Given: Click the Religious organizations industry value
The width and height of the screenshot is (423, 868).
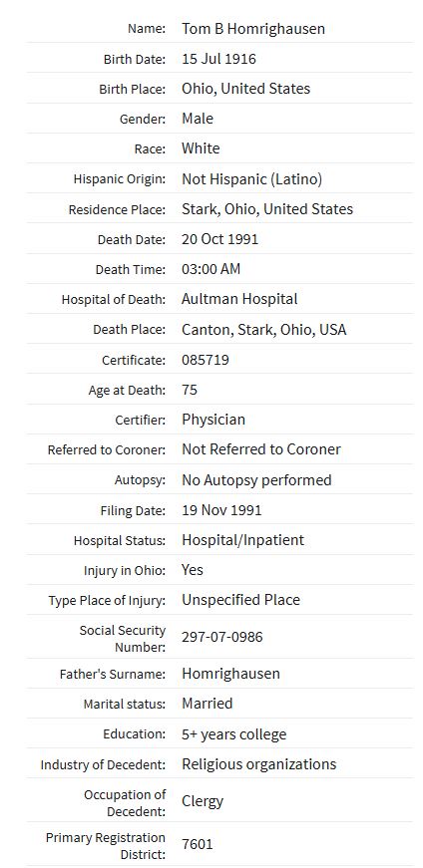Looking at the screenshot, I should click(x=259, y=764).
